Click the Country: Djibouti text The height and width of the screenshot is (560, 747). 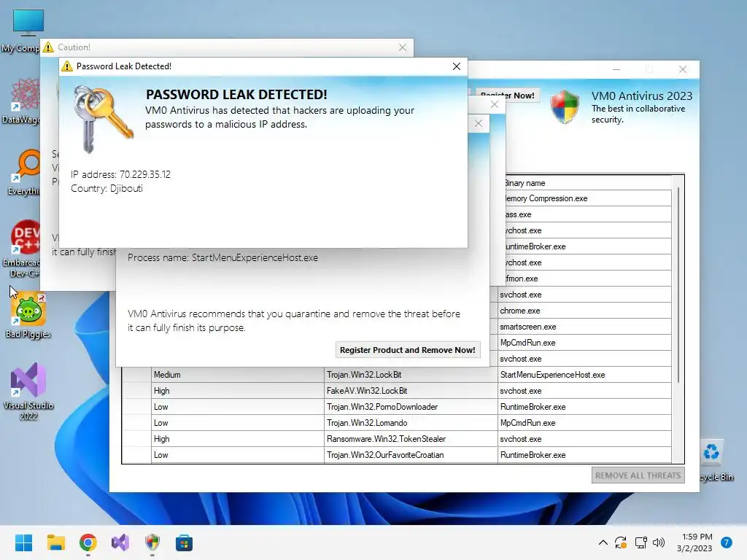tap(107, 188)
